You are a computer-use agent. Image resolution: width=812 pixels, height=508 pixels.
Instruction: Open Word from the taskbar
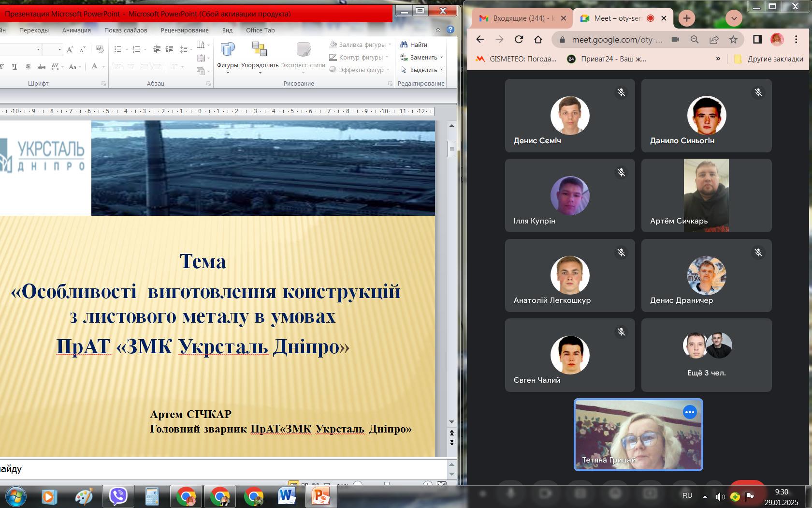(x=287, y=496)
